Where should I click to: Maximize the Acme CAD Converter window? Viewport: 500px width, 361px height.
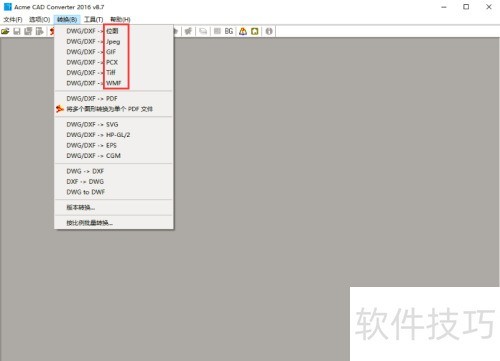(x=466, y=7)
